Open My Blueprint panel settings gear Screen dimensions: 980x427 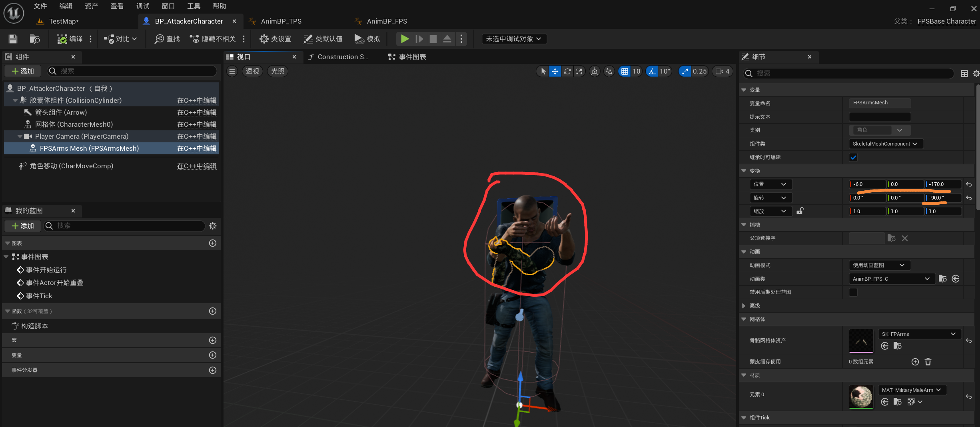(213, 226)
